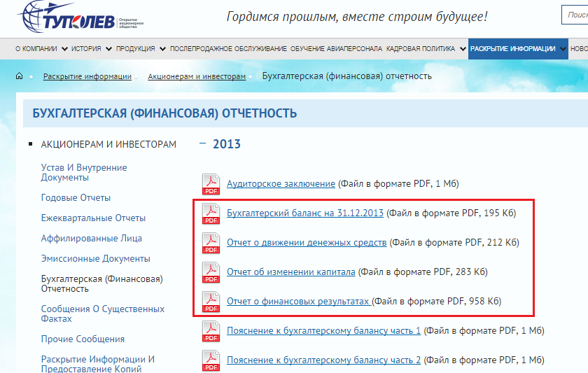Collapse the 2013 section

click(x=203, y=143)
